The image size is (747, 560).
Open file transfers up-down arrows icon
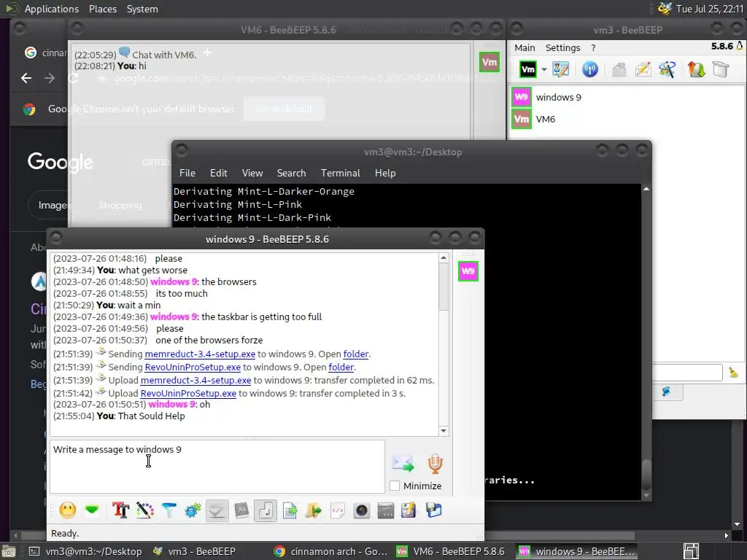(x=696, y=69)
